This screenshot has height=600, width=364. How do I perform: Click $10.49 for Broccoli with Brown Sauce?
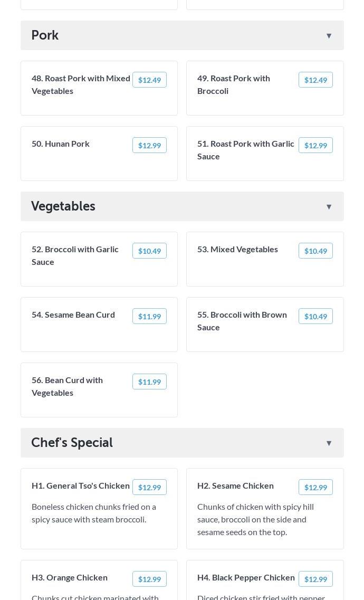pyautogui.click(x=315, y=317)
